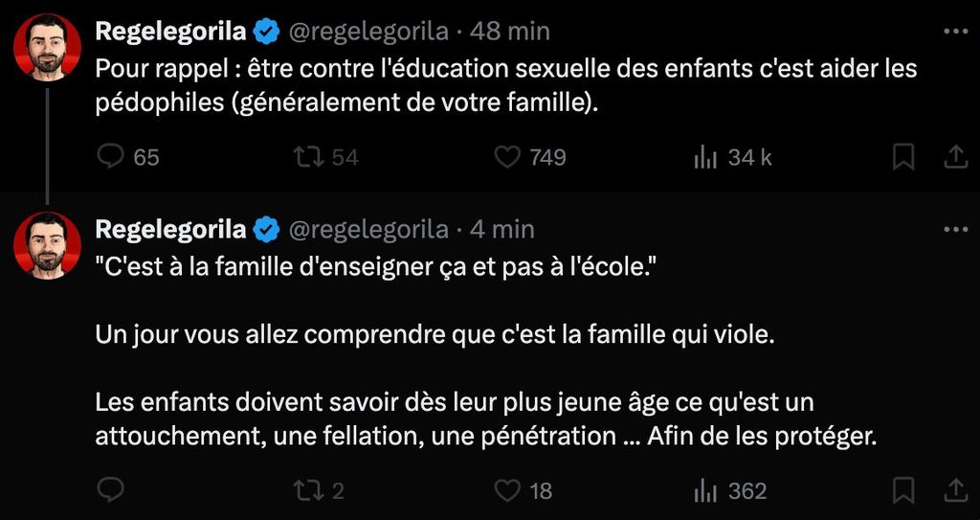
Task: Open Regelegorila profile from first tweet name
Action: coord(170,32)
